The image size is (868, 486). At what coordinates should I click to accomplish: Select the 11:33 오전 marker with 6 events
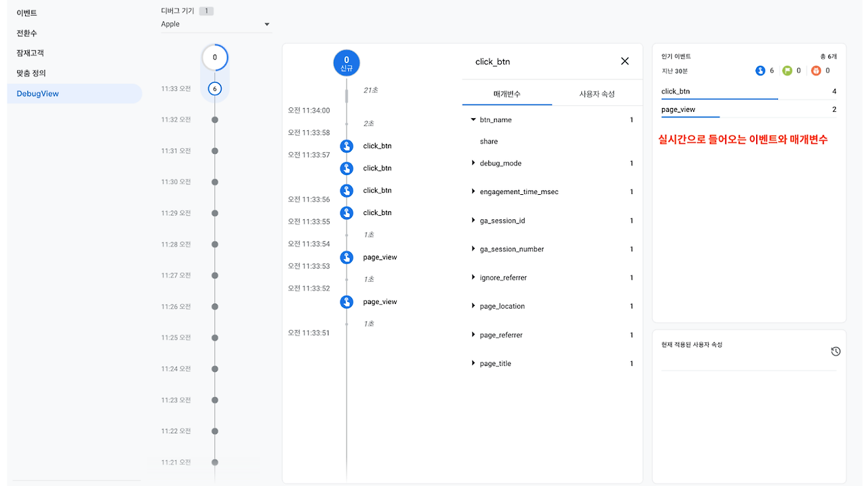[x=215, y=89]
